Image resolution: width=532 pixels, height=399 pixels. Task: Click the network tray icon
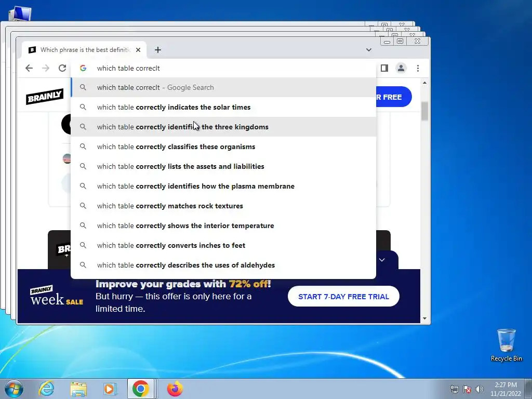tap(454, 389)
